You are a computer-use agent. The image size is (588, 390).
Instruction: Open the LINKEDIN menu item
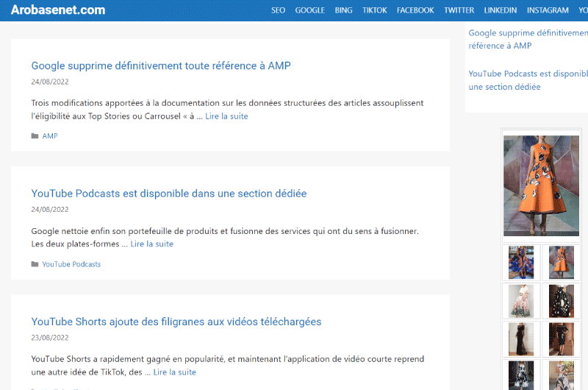coord(501,10)
